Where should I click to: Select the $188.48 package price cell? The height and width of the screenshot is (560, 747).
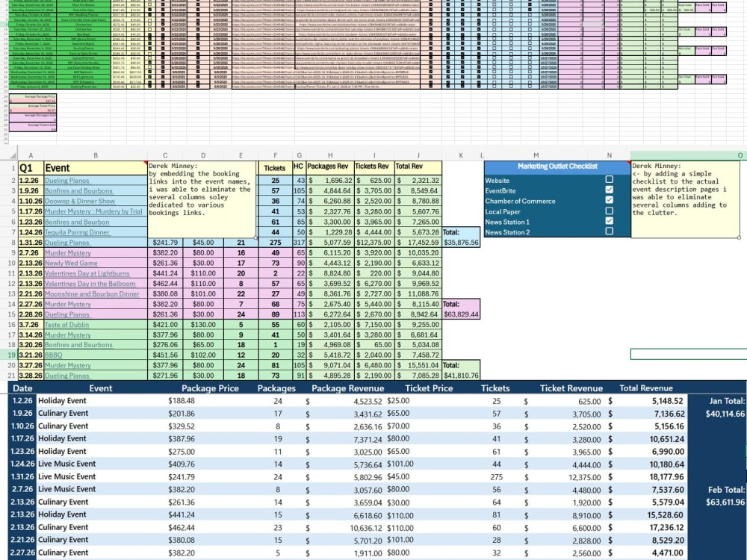pyautogui.click(x=181, y=401)
